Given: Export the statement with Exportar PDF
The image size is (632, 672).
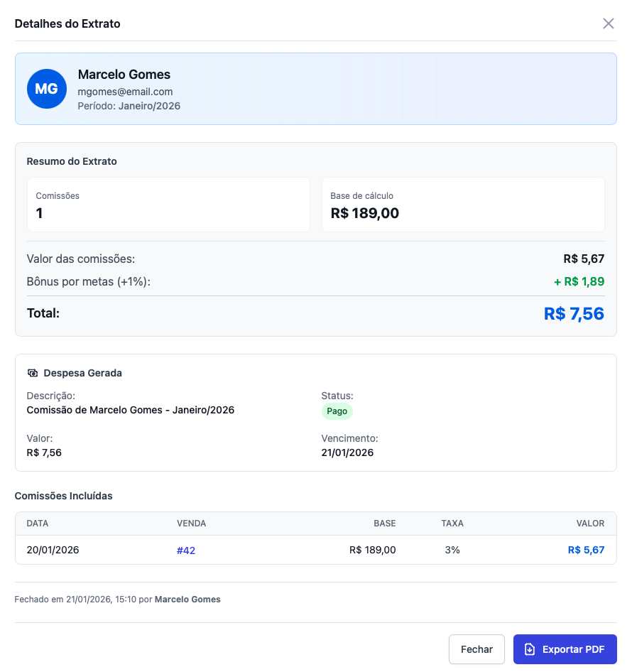Looking at the screenshot, I should [x=565, y=649].
